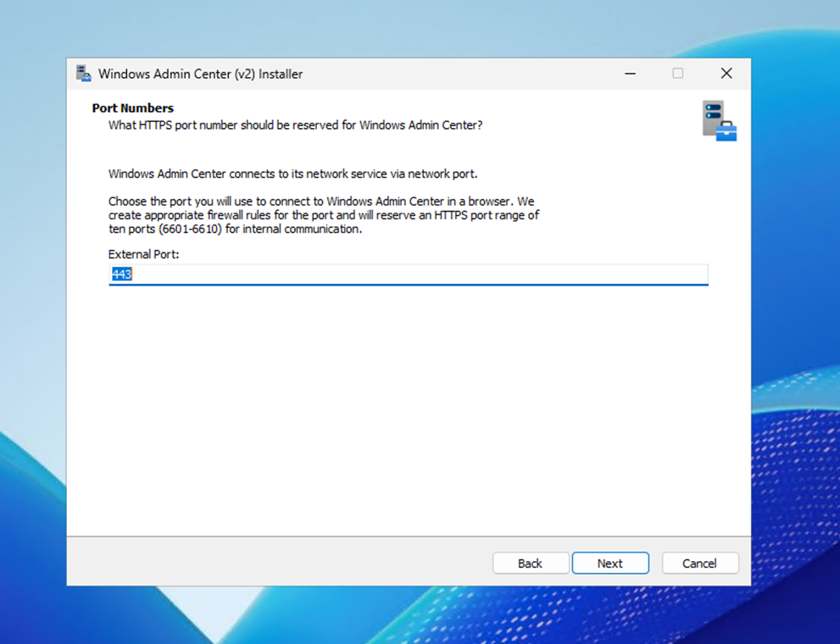Cancel the Windows Admin Center setup
840x644 pixels.
point(699,563)
